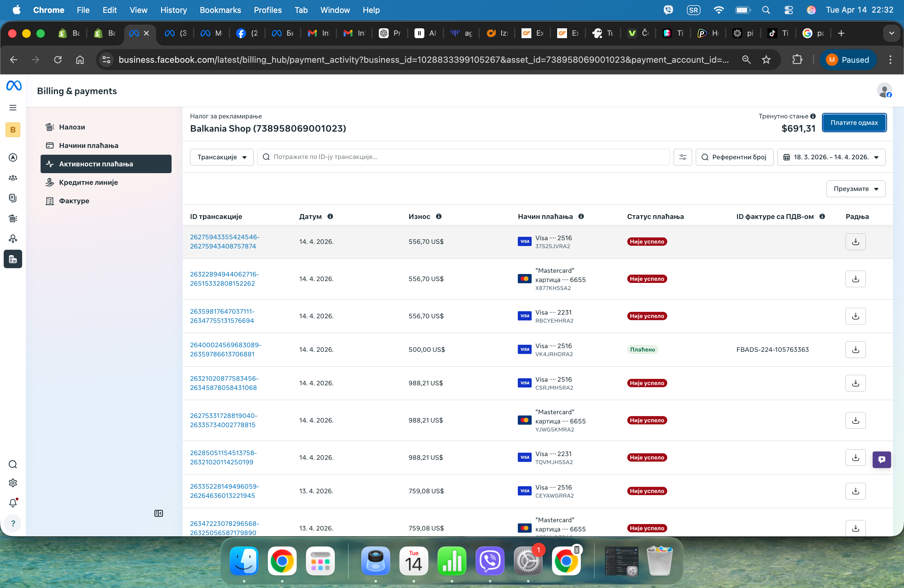
Task: Switch to the TikTok tab in Chrome
Action: (x=778, y=34)
